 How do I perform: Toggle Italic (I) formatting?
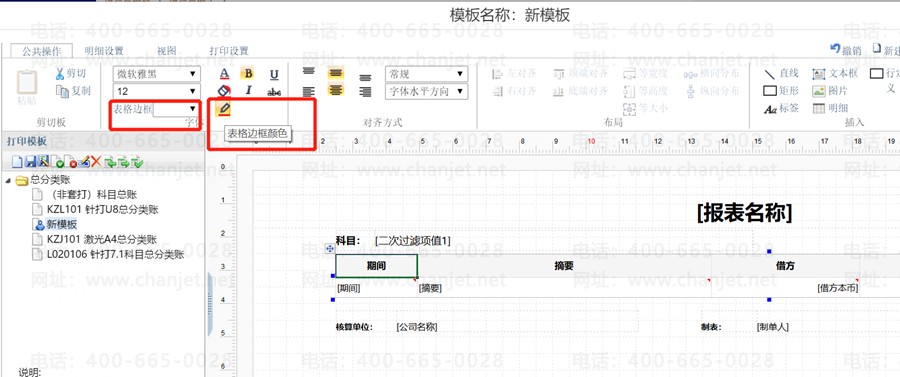tap(249, 90)
